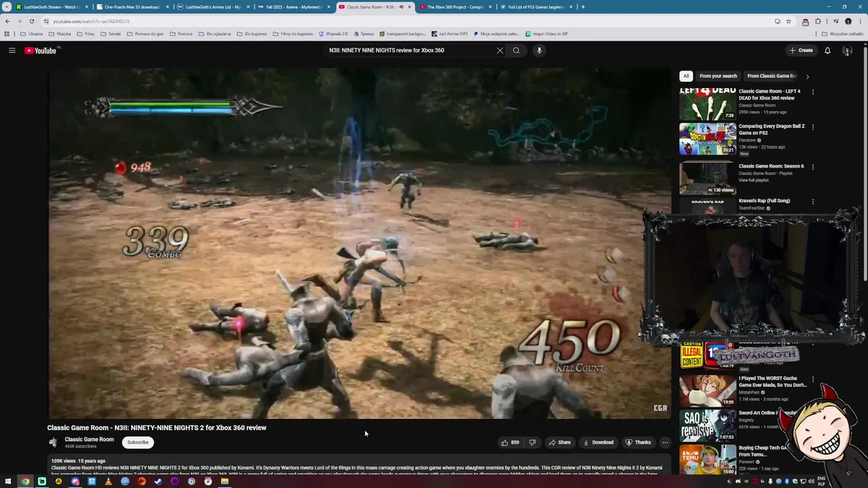The image size is (868, 488).
Task: Click the Create button
Action: point(801,50)
